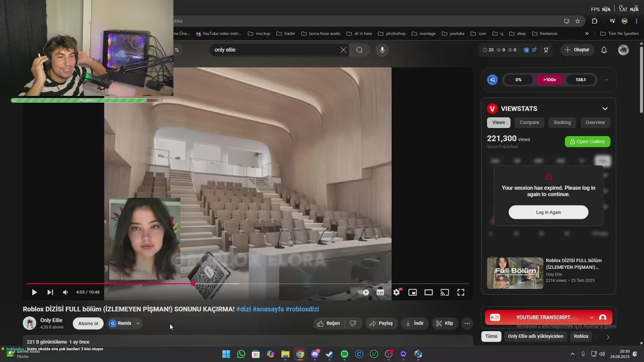Switch to theater mode view
644x362 pixels.
coord(429,292)
